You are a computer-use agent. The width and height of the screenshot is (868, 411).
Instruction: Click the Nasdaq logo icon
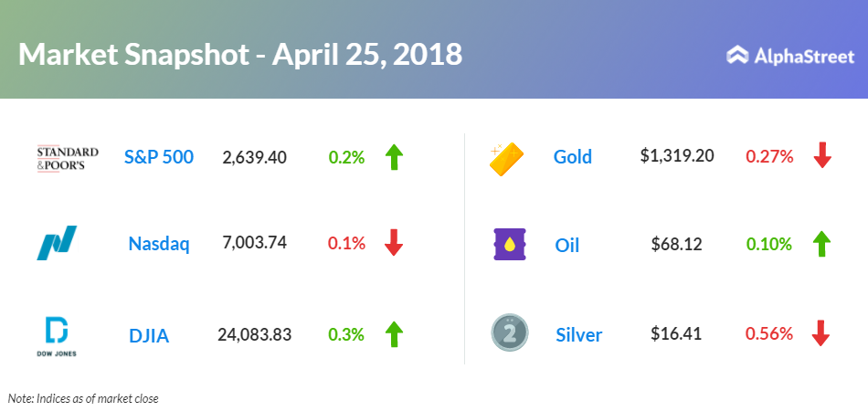coord(57,244)
